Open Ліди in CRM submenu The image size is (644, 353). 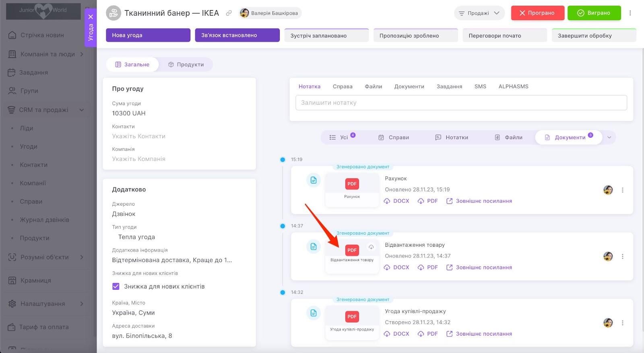point(27,128)
